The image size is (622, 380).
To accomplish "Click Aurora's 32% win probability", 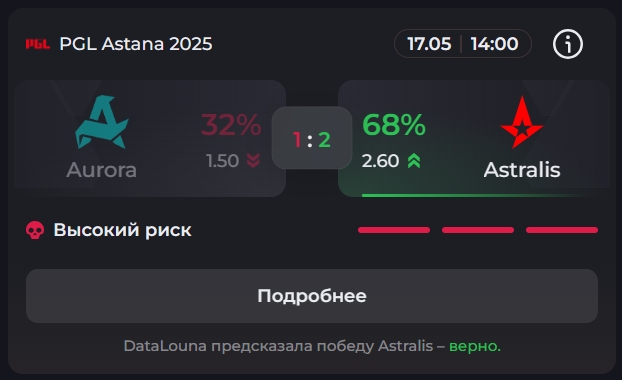I will coord(231,125).
